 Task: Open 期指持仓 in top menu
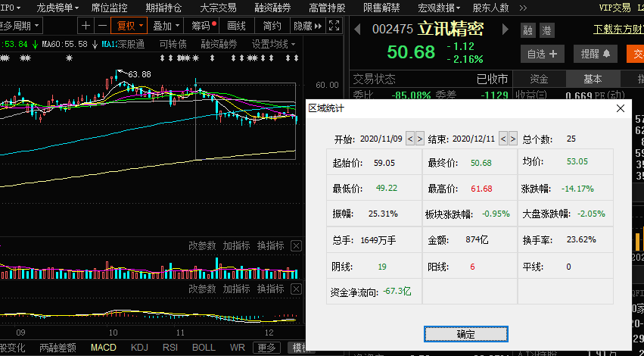coord(163,8)
